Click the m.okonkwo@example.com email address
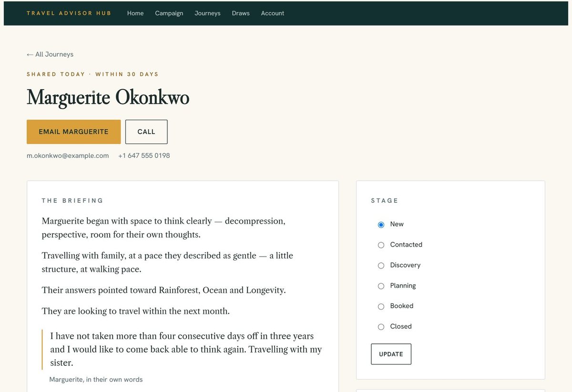Screen dimensions: 572x392 click(68, 155)
